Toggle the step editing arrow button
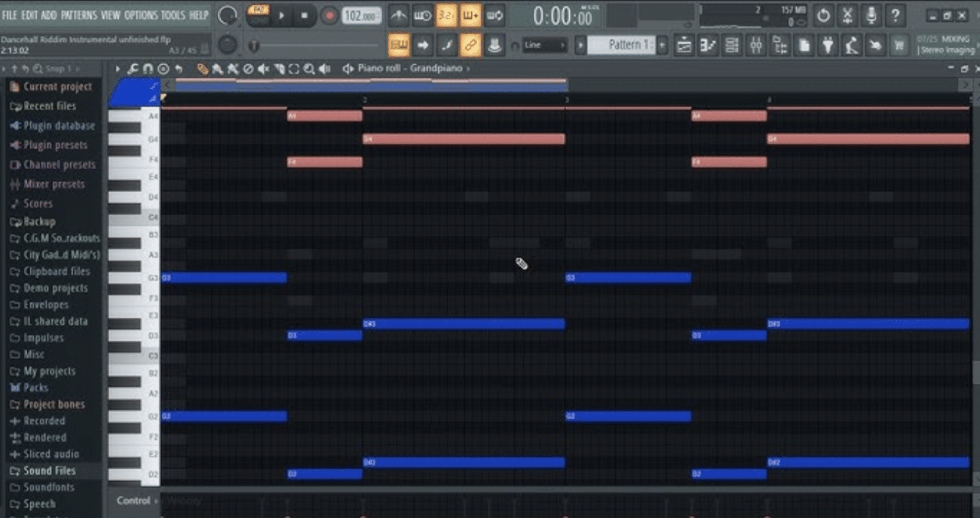The width and height of the screenshot is (980, 518). point(423,45)
